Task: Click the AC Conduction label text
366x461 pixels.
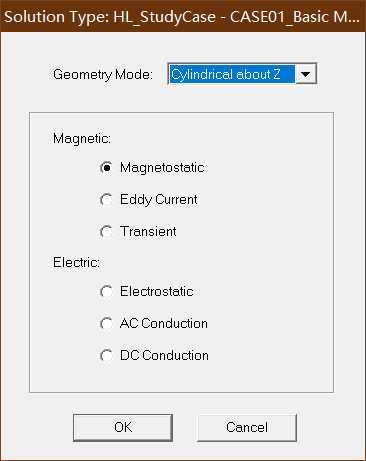Action: click(x=164, y=323)
